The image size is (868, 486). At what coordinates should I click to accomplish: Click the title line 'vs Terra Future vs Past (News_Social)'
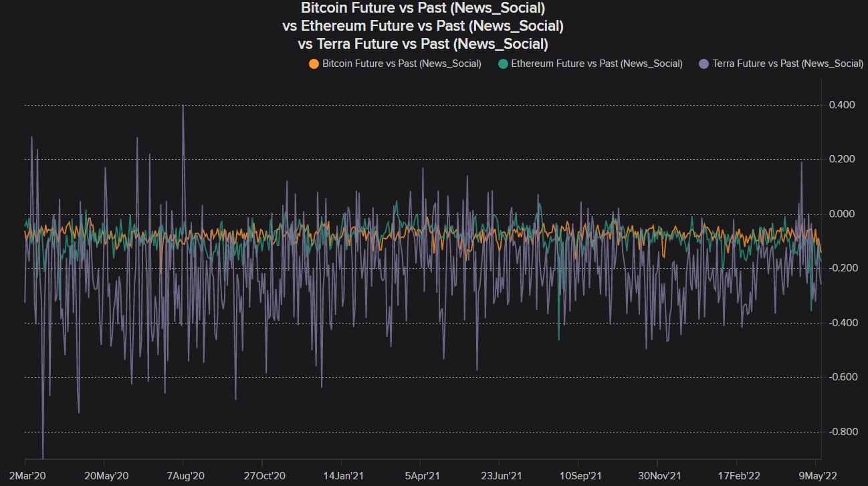point(423,45)
